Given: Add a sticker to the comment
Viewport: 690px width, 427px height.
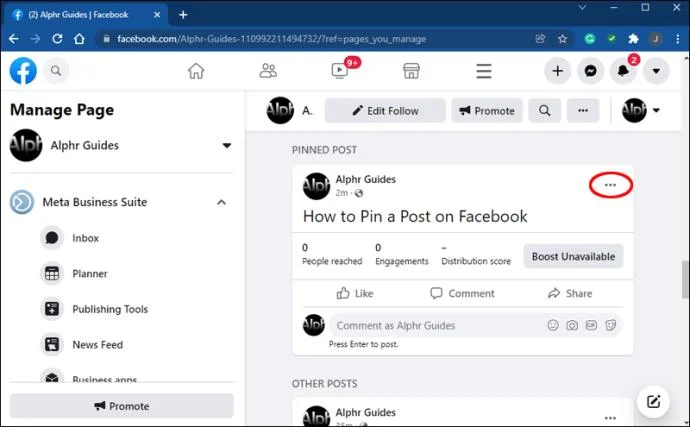Looking at the screenshot, I should (x=610, y=325).
